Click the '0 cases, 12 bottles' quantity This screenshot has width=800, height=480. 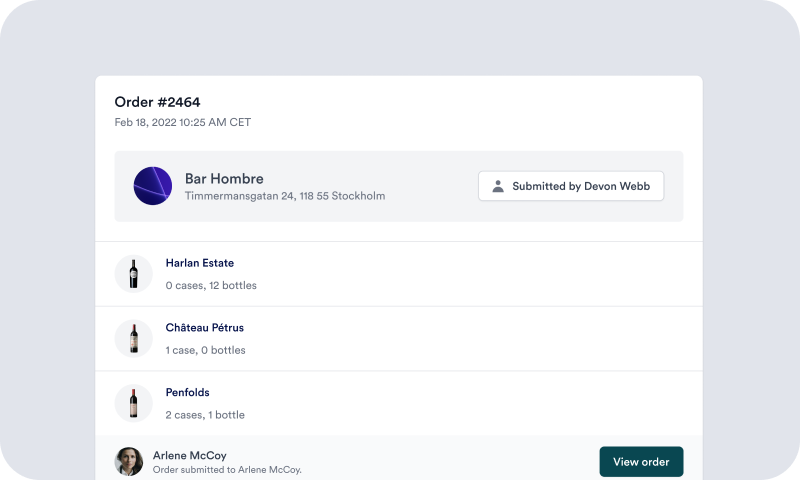pos(211,286)
